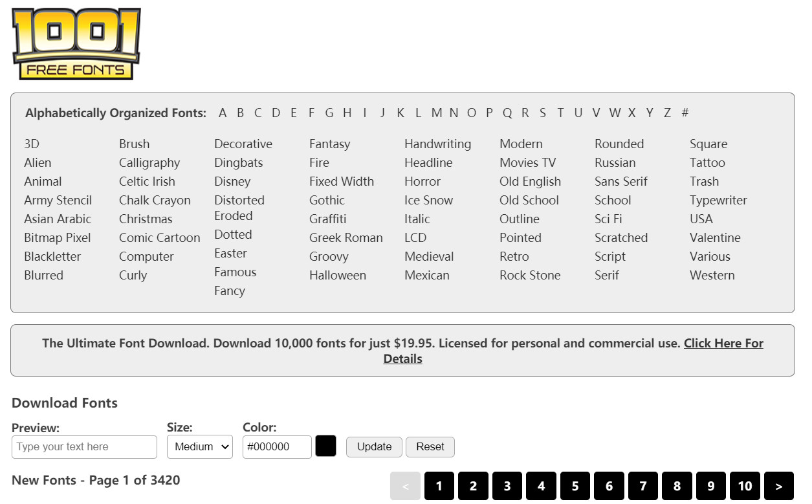Open the Handwriting fonts category
This screenshot has height=504, width=812.
point(438,144)
